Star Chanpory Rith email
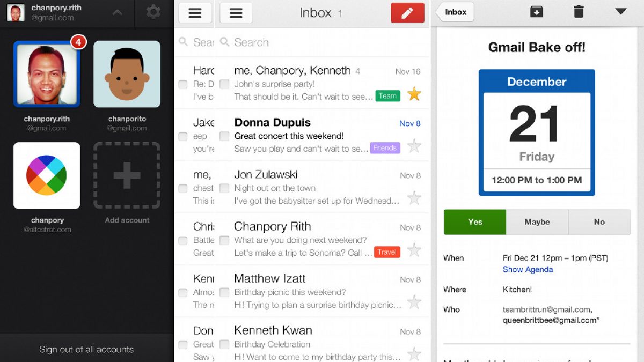This screenshot has width=644, height=362. (414, 250)
